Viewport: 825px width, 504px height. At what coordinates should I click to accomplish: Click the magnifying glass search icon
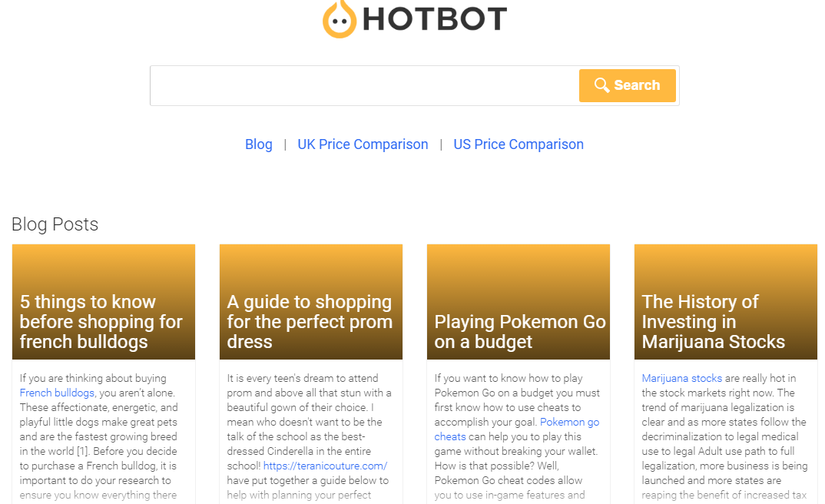pyautogui.click(x=603, y=85)
